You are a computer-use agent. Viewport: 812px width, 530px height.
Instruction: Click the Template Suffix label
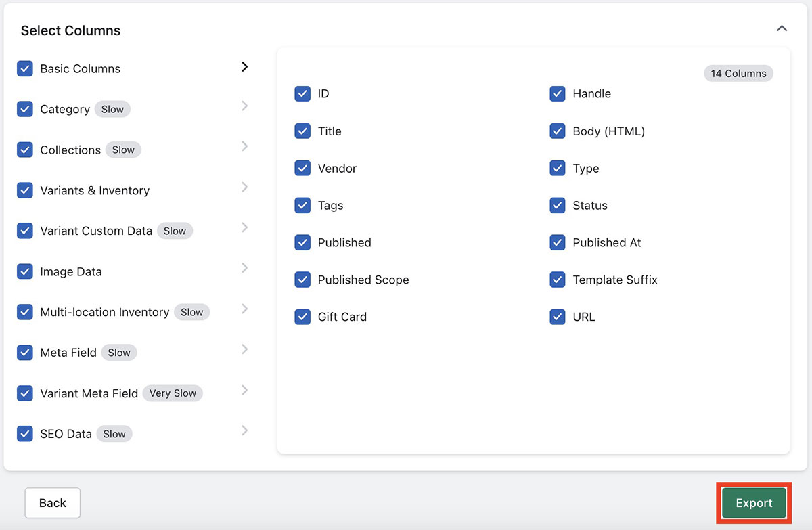click(615, 280)
